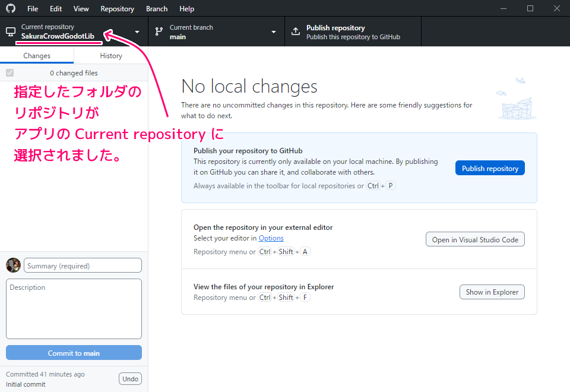Click the GitHub Octocat logo icon
Viewport: 570px width, 392px height.
coord(11,8)
